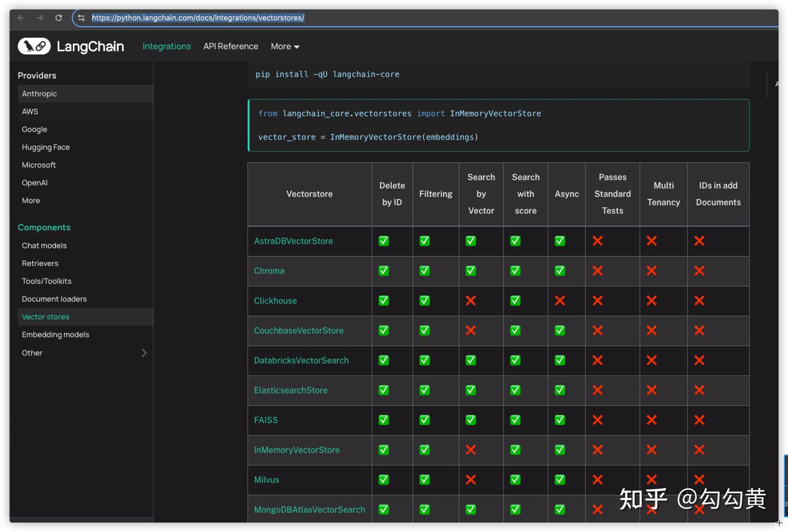This screenshot has height=532, width=788.
Task: Select Anthropic under Providers
Action: tap(39, 93)
